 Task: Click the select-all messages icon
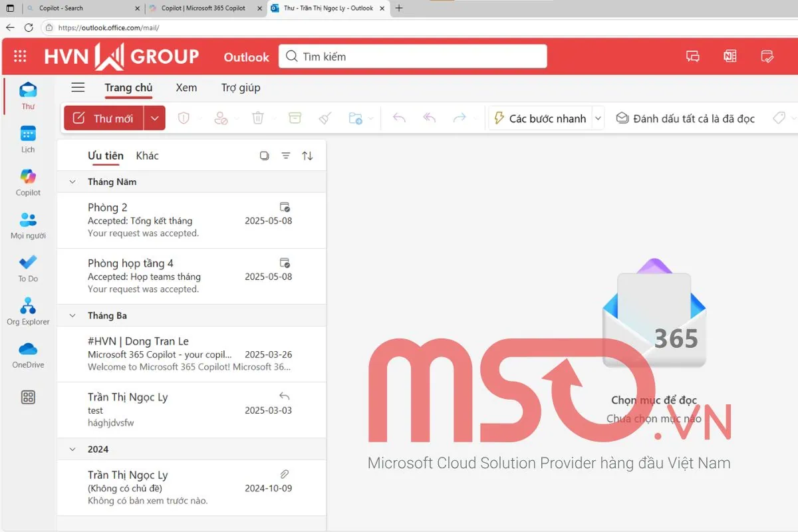[264, 156]
